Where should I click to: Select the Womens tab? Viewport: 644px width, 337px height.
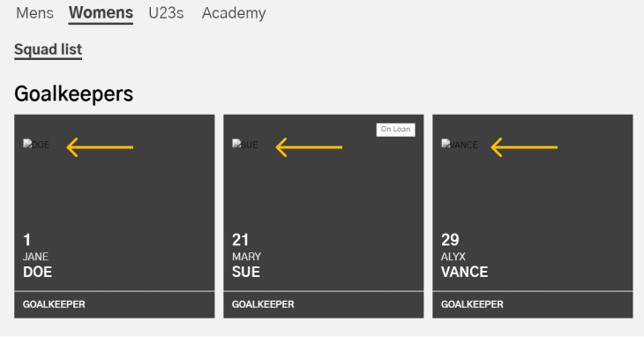(101, 13)
